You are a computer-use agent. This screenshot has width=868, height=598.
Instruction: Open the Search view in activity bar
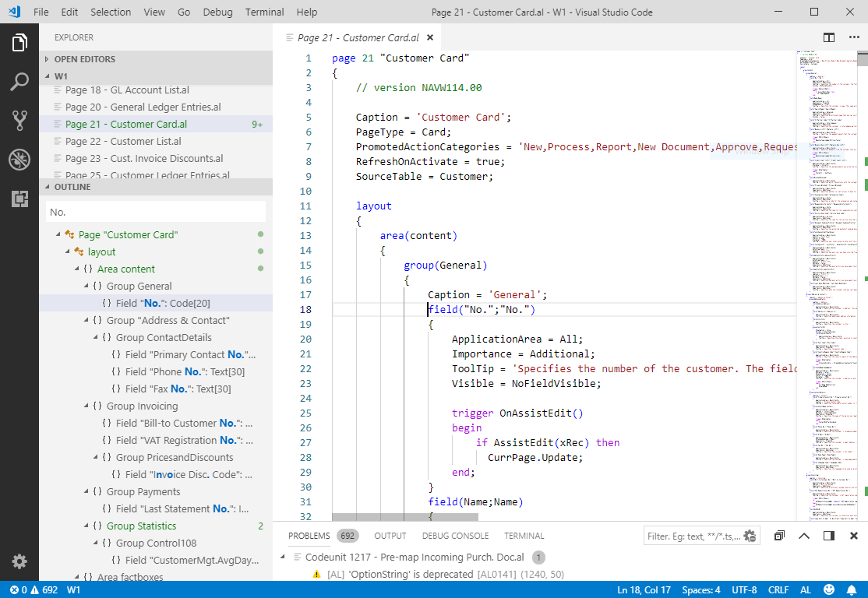(x=19, y=82)
